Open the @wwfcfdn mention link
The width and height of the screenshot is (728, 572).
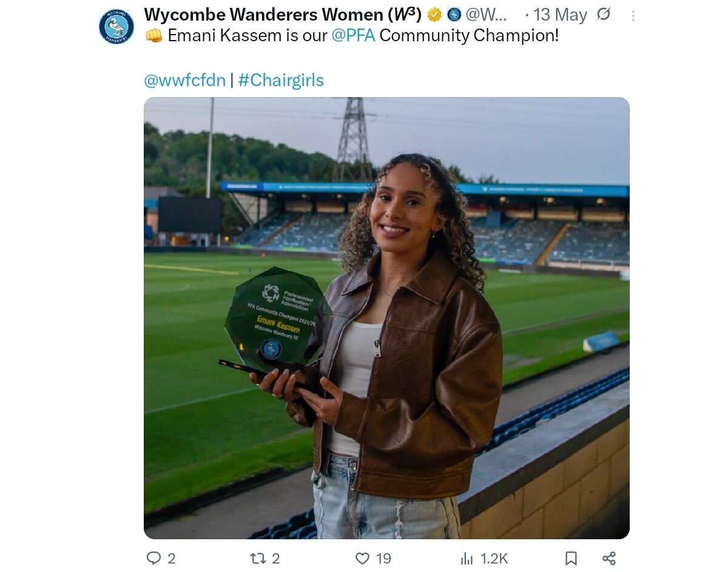185,80
